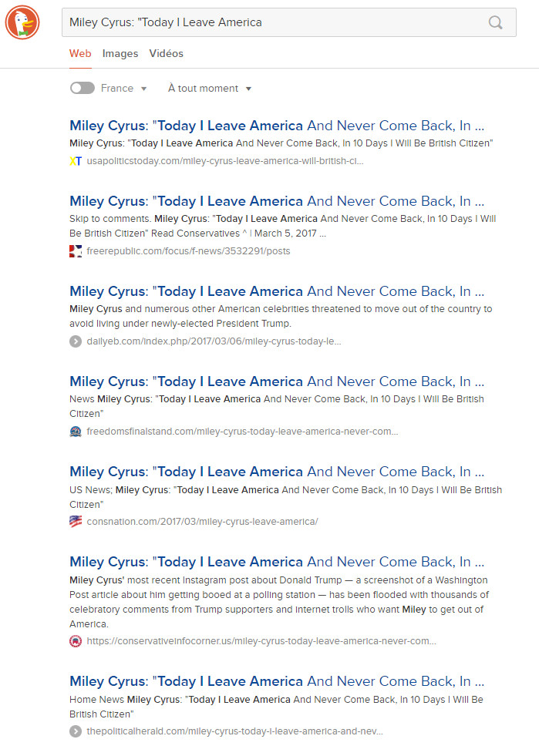Open the conservativeinfocorner.us result URL
The width and height of the screenshot is (539, 756).
tap(261, 641)
